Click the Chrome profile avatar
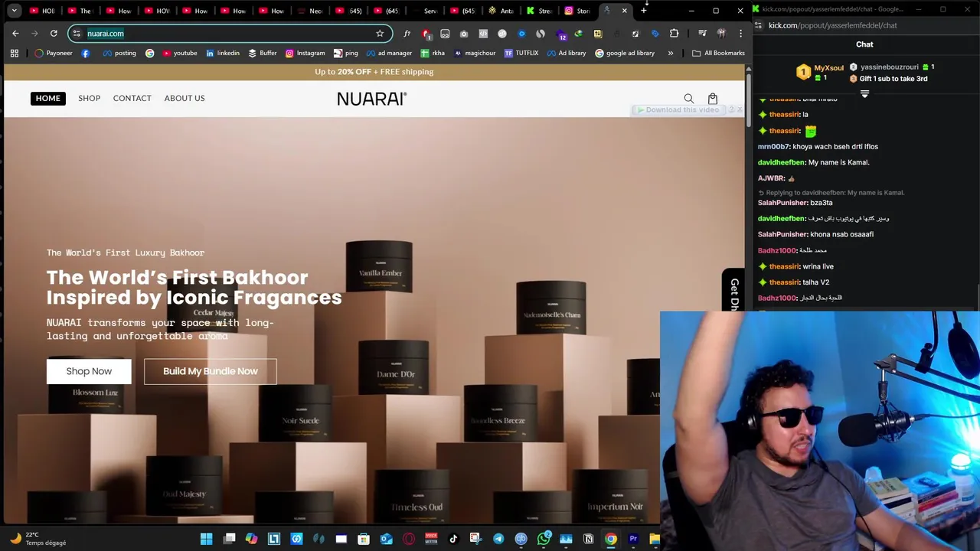The height and width of the screenshot is (551, 980). point(721,34)
